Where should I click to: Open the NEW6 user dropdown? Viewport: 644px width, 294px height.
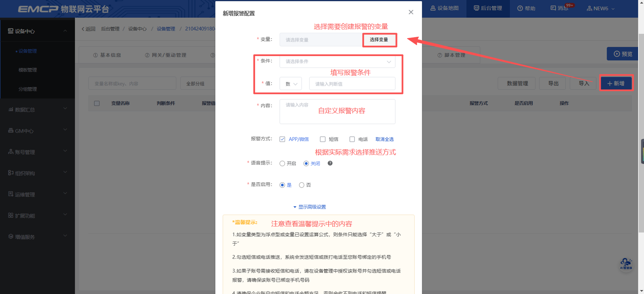pos(601,8)
